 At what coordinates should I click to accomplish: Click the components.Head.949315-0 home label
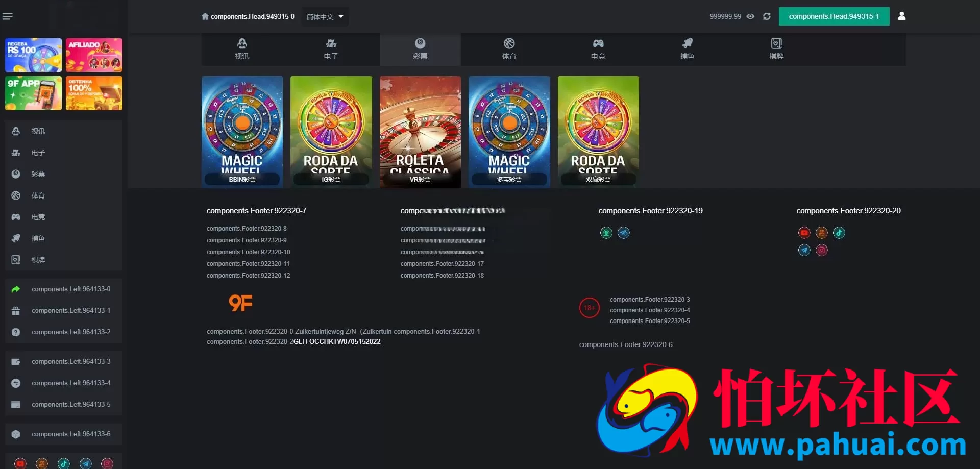pyautogui.click(x=253, y=17)
